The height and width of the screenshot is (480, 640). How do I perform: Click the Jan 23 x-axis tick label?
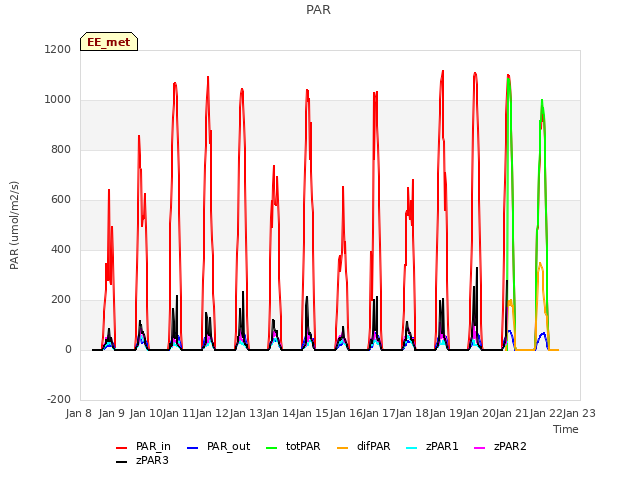[x=579, y=413]
